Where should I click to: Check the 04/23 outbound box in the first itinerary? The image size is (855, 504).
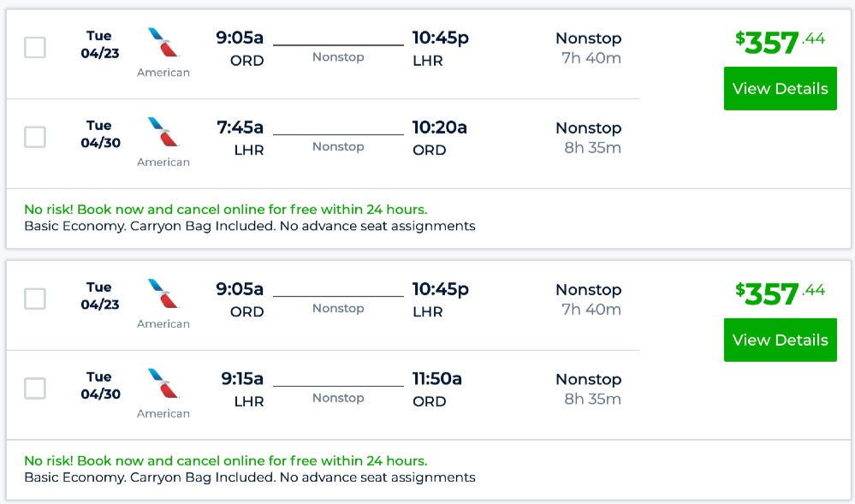tap(35, 47)
